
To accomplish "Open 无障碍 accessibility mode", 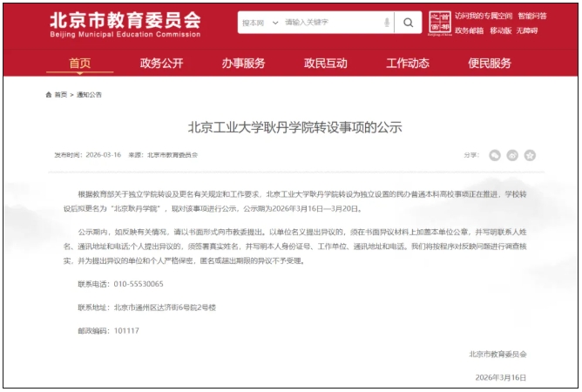I will tap(527, 30).
